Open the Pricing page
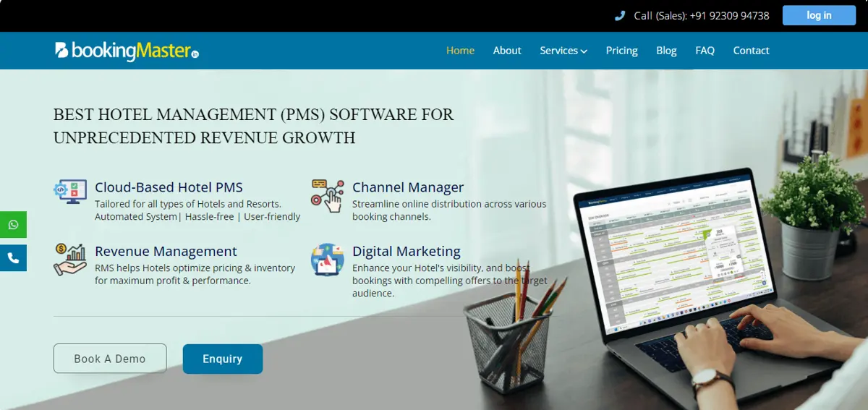Image resolution: width=868 pixels, height=410 pixels. 622,51
